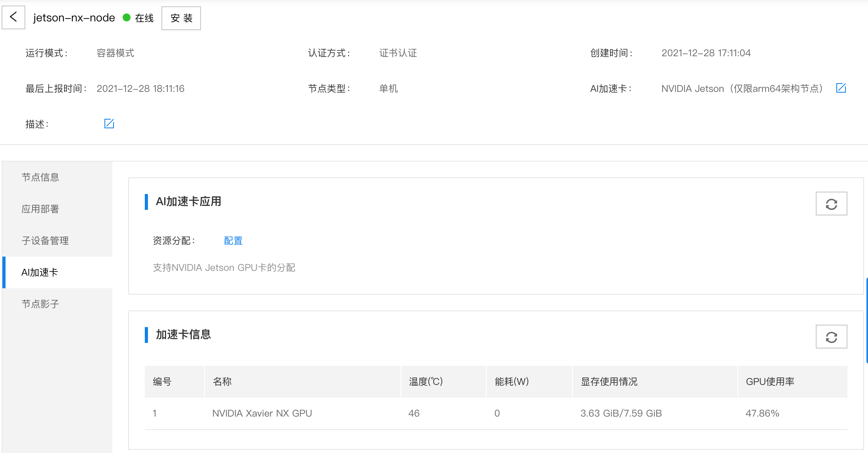Refresh the 加速卡信息 panel

[x=831, y=337]
